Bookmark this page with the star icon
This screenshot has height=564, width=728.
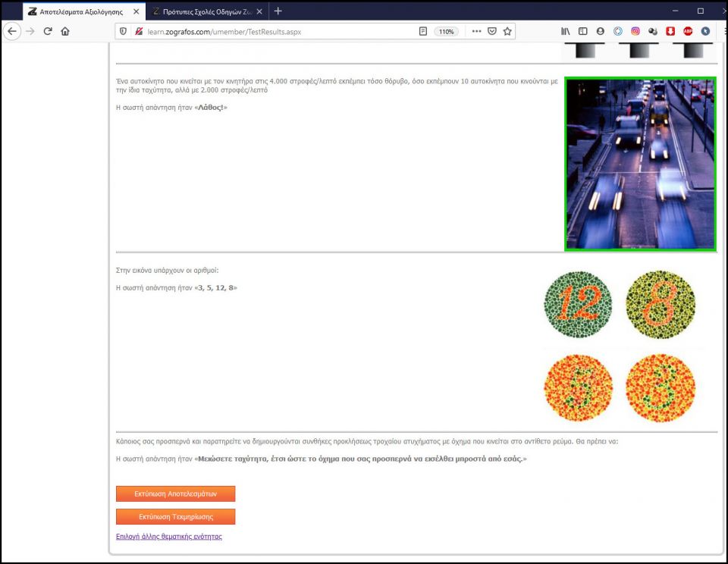tap(507, 31)
